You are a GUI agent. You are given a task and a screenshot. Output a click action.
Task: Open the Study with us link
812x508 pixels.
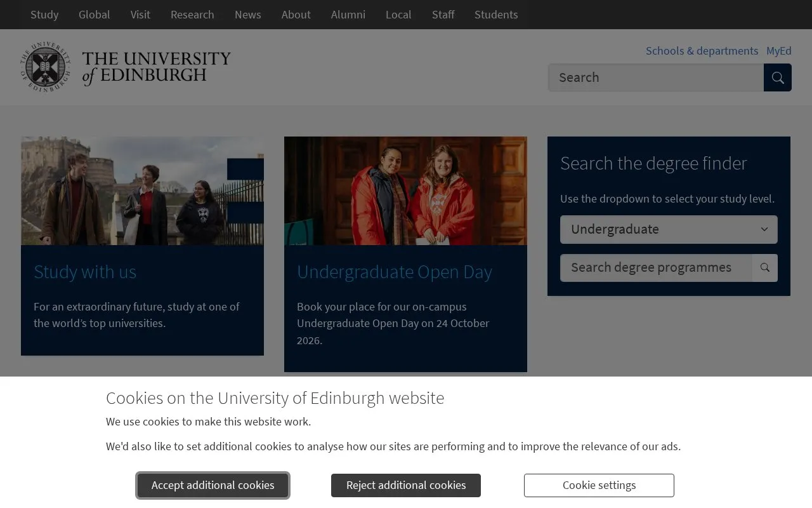tap(85, 272)
